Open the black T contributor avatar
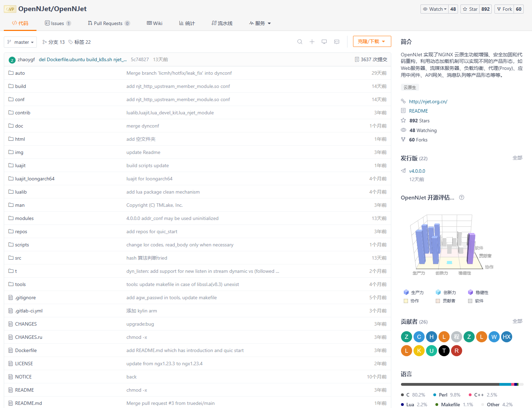This screenshot has width=532, height=408. click(444, 351)
